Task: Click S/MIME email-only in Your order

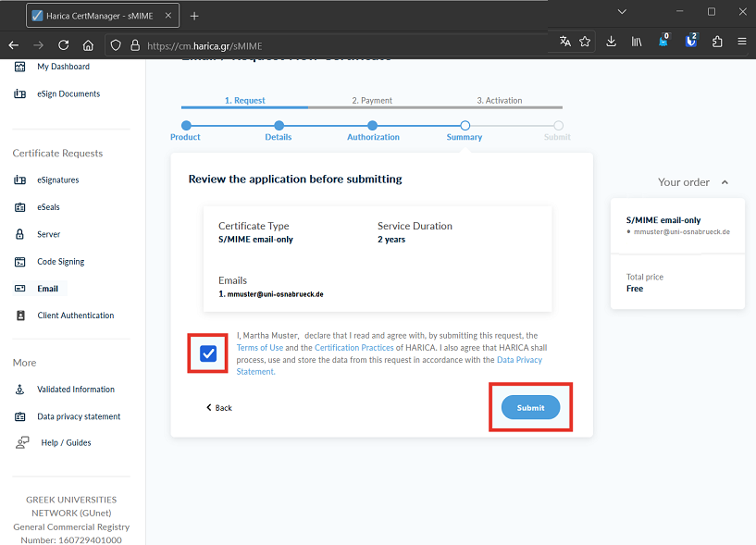Action: pos(663,220)
